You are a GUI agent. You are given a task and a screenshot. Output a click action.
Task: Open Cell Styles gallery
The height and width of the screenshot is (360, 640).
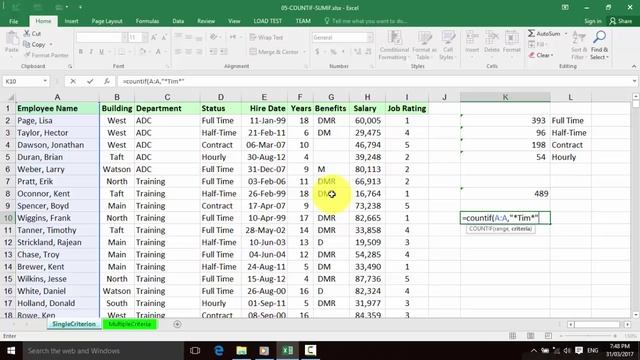tap(447, 46)
